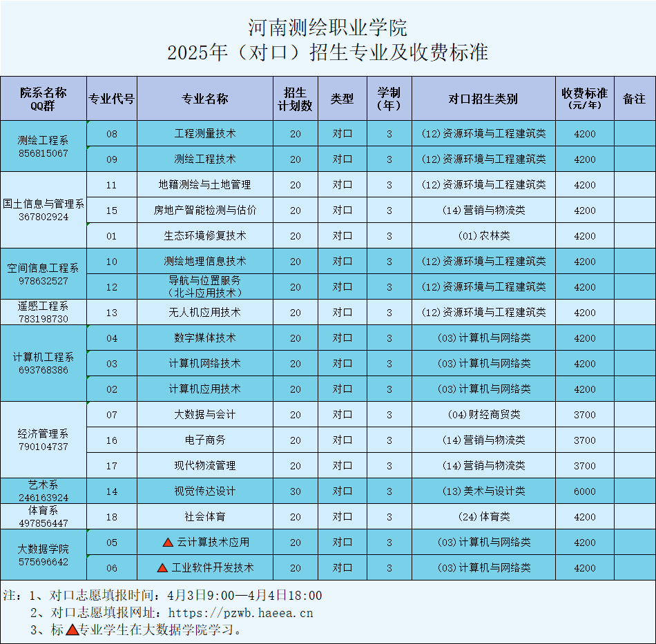Select the enrollment plan number 30 cell
The image size is (656, 644).
click(296, 491)
